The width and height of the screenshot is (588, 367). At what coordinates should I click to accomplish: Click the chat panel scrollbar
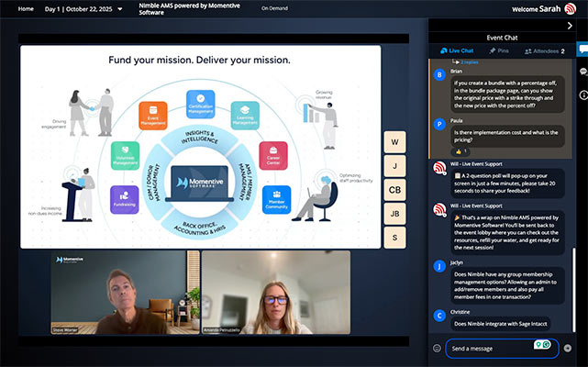[x=573, y=289]
